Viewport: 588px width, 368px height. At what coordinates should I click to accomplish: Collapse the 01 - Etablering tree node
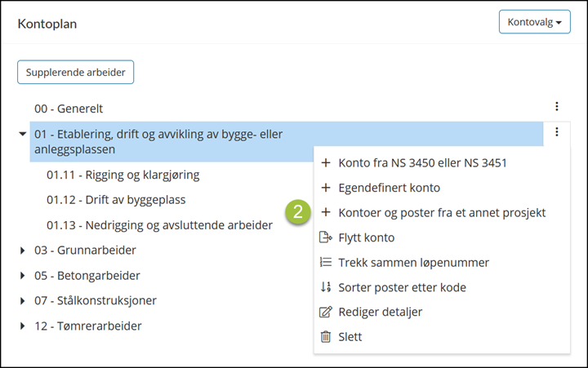pos(23,134)
